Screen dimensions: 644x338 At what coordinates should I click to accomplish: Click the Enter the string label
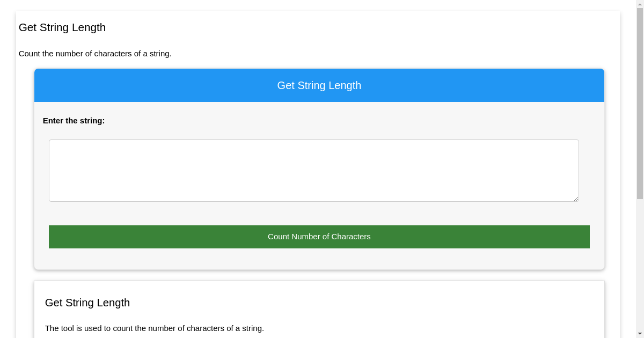tap(74, 121)
